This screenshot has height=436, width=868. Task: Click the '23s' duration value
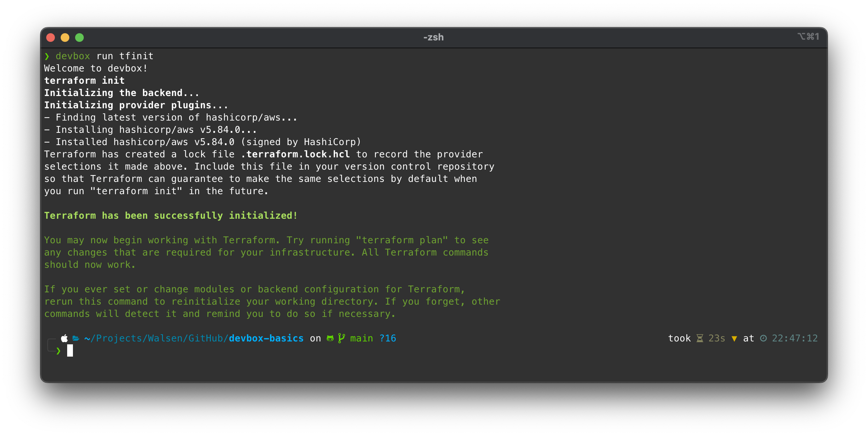click(717, 338)
